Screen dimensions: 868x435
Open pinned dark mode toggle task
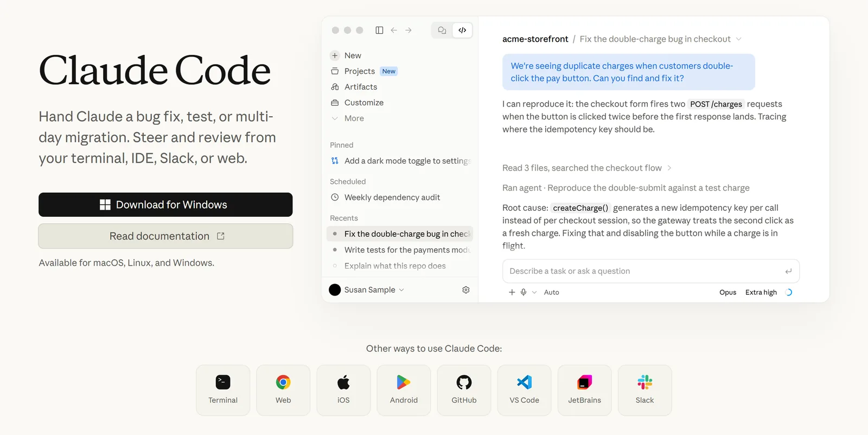point(400,161)
